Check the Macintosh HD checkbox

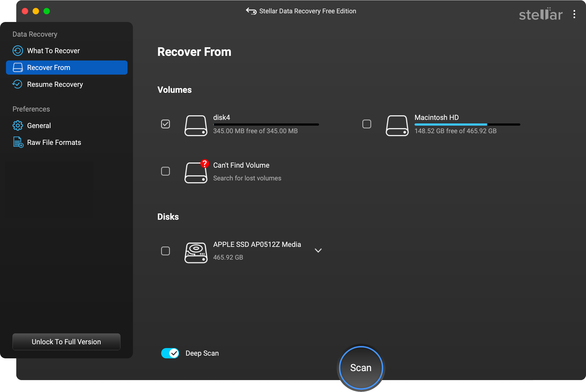coord(367,124)
